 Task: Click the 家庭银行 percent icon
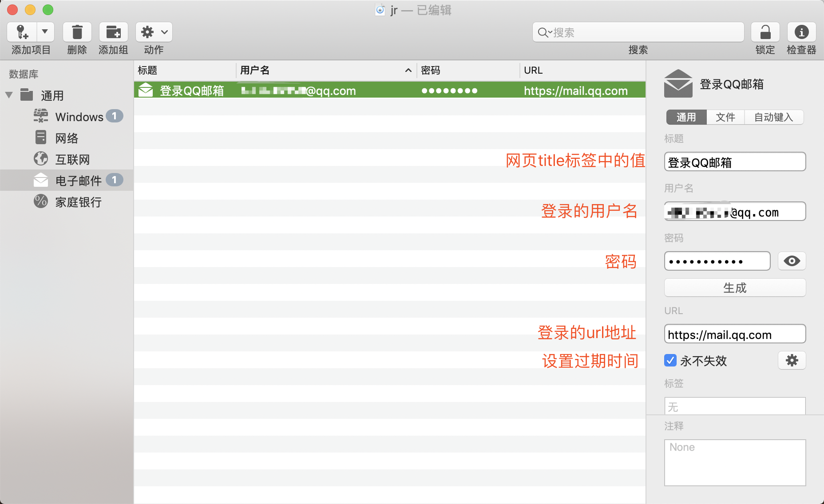[41, 201]
